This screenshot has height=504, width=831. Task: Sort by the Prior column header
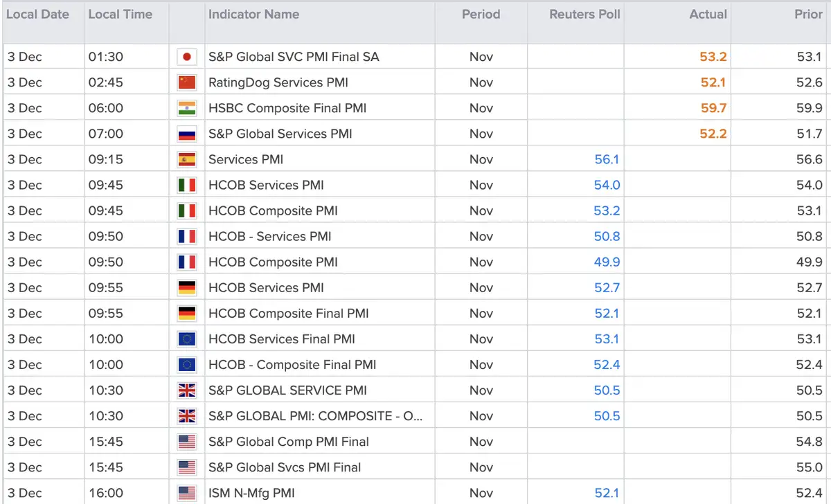pos(809,14)
